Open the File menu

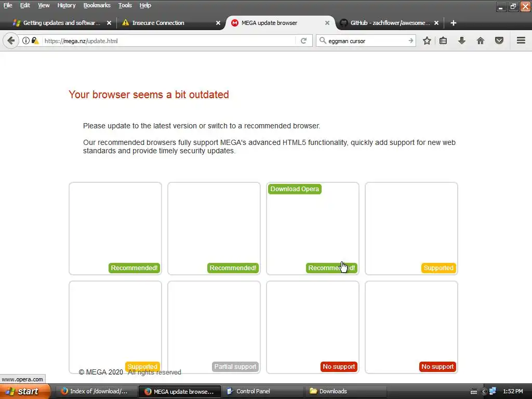pos(8,5)
